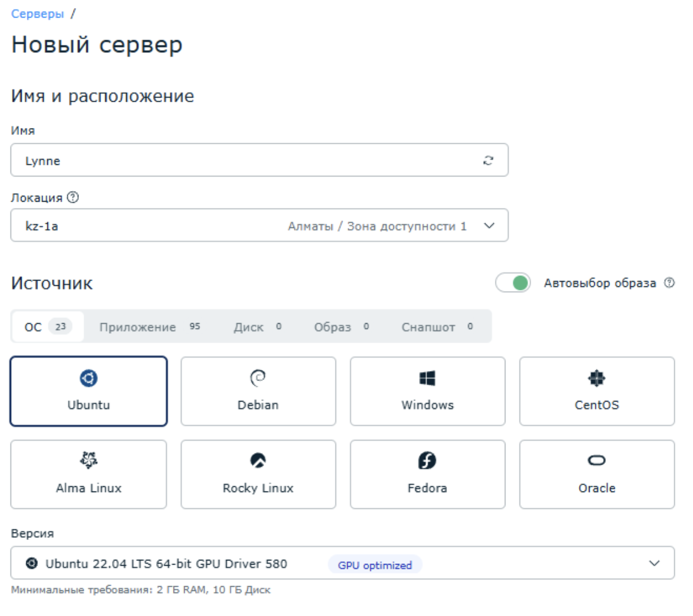Select the Rocky Linux card

[x=258, y=474]
